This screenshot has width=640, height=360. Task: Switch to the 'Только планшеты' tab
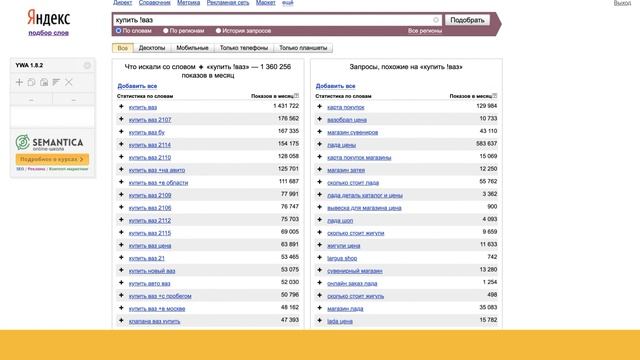coord(303,48)
